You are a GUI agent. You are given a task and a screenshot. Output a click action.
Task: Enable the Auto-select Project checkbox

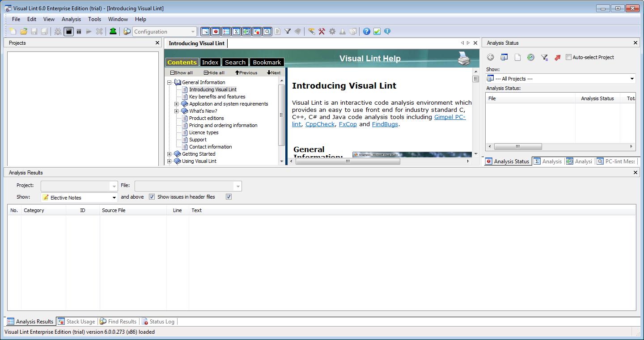[x=568, y=57]
